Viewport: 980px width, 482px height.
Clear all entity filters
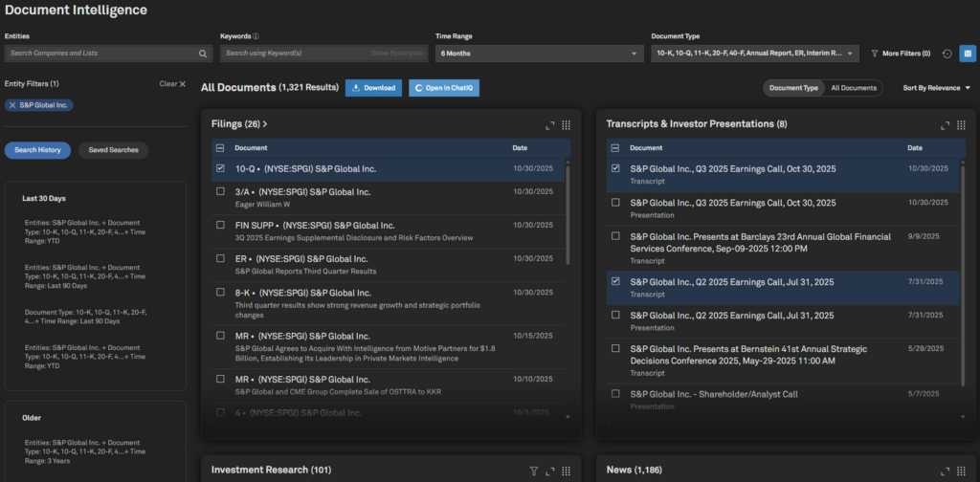(x=172, y=83)
